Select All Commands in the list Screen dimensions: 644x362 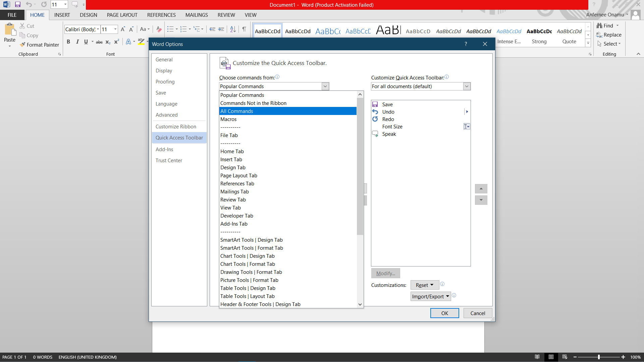(237, 111)
